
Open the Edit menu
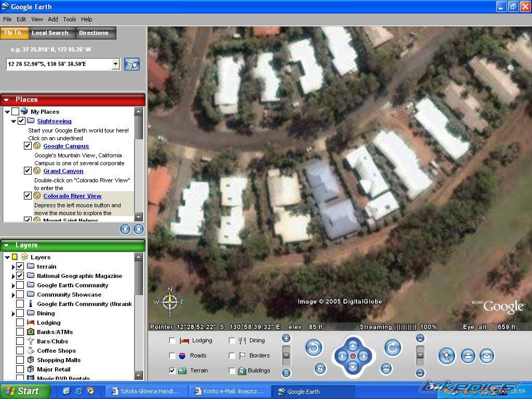click(21, 19)
